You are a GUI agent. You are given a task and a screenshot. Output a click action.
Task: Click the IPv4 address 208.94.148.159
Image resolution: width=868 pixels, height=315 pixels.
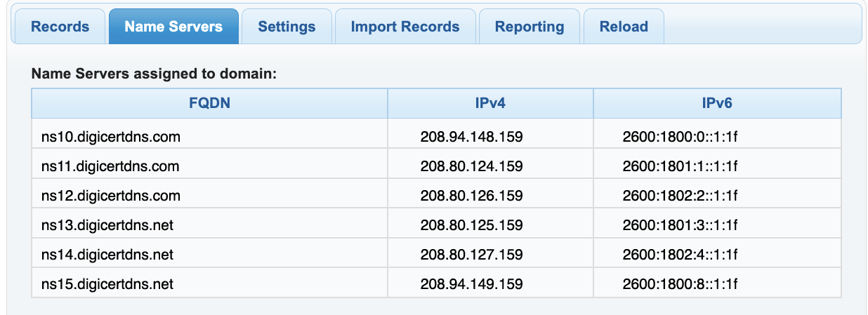471,137
